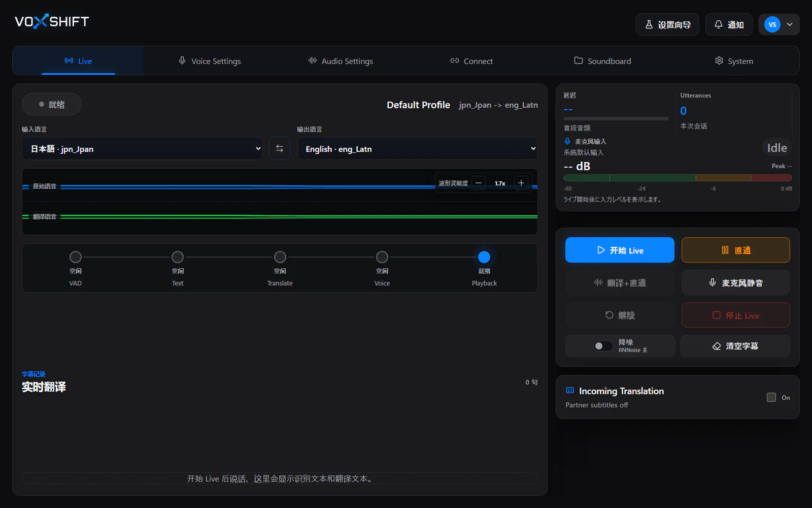This screenshot has width=812, height=508.
Task: Enable the Incoming Translation On checkbox
Action: pyautogui.click(x=771, y=397)
